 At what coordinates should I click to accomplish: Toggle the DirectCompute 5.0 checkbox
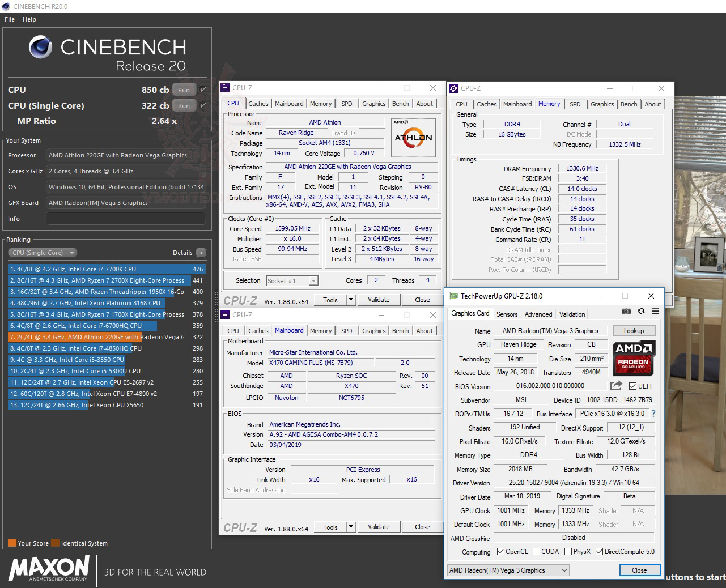point(599,551)
